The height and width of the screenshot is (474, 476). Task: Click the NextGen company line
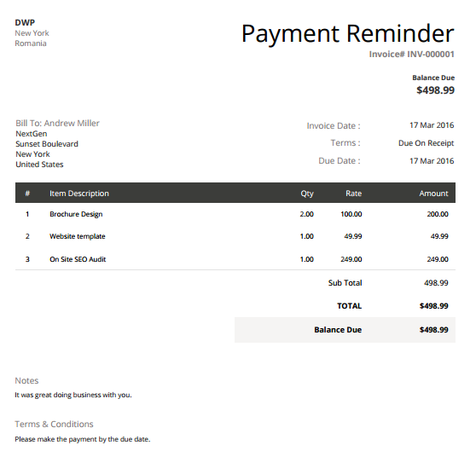[32, 134]
